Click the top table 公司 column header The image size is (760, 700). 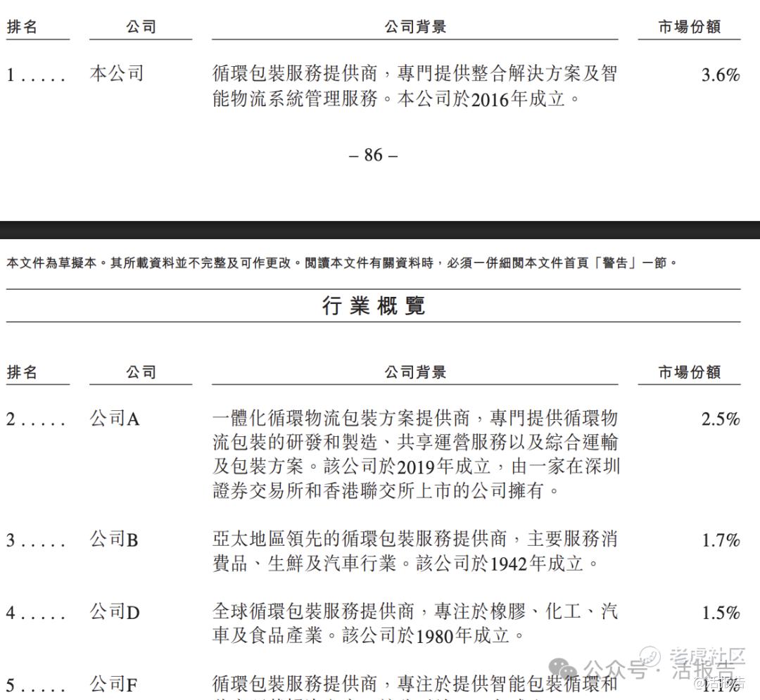click(141, 27)
